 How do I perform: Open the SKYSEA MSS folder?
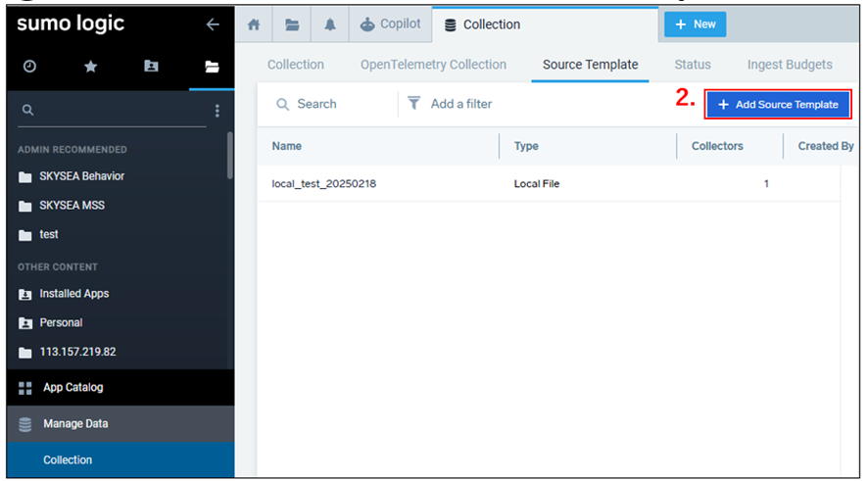click(72, 206)
